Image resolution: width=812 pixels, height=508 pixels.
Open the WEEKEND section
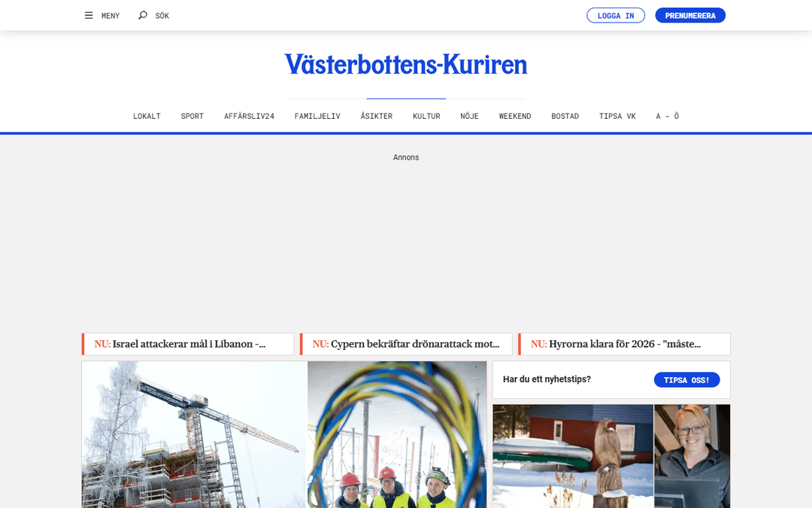tap(515, 116)
